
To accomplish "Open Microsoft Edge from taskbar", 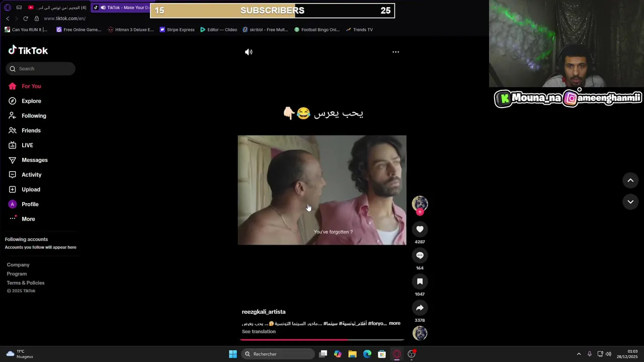I will click(367, 354).
